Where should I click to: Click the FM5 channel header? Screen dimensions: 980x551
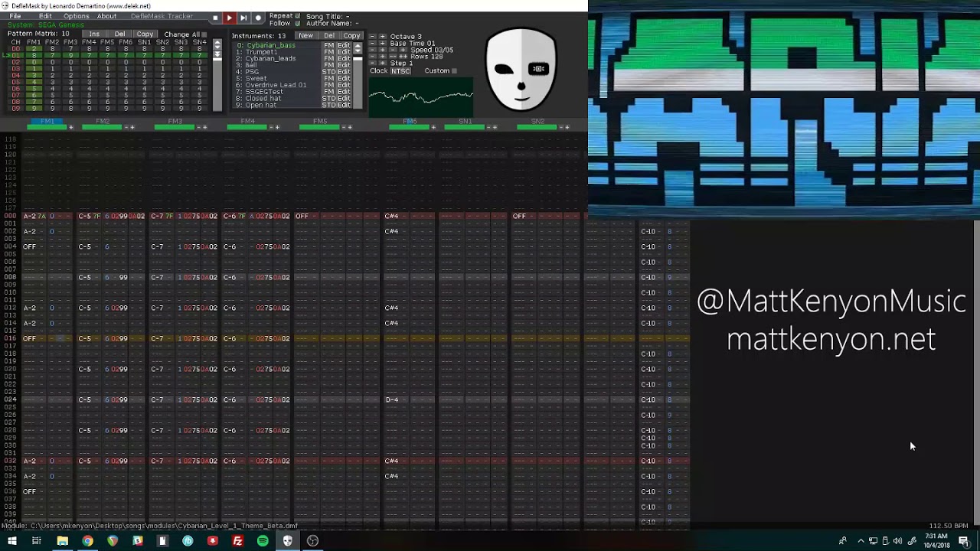click(320, 121)
